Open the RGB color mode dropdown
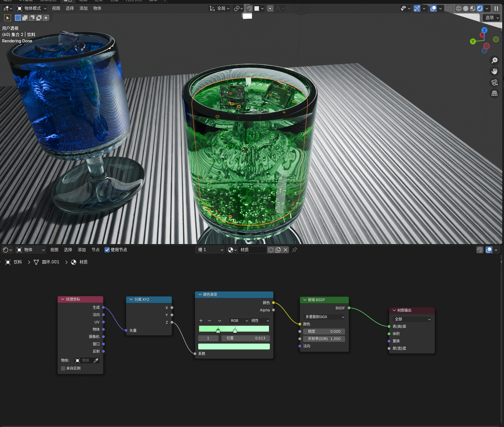The width and height of the screenshot is (504, 427). [x=239, y=321]
